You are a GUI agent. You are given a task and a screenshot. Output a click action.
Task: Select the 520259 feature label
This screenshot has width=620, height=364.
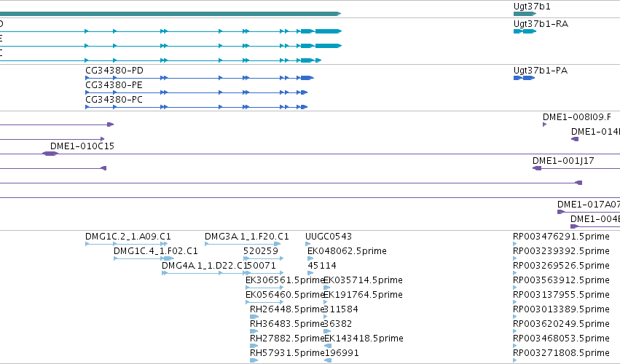261,251
